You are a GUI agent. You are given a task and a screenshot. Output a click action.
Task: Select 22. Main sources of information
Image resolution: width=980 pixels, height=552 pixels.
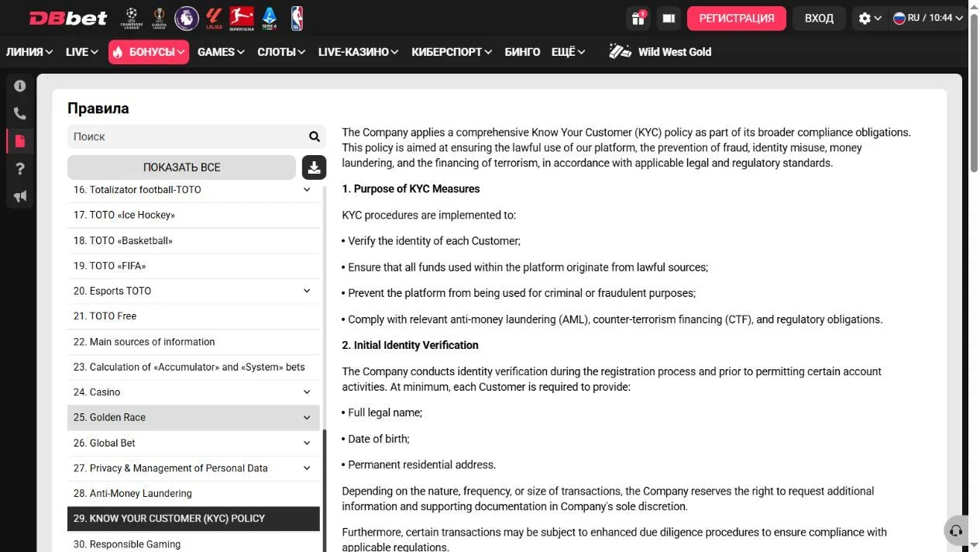click(194, 342)
